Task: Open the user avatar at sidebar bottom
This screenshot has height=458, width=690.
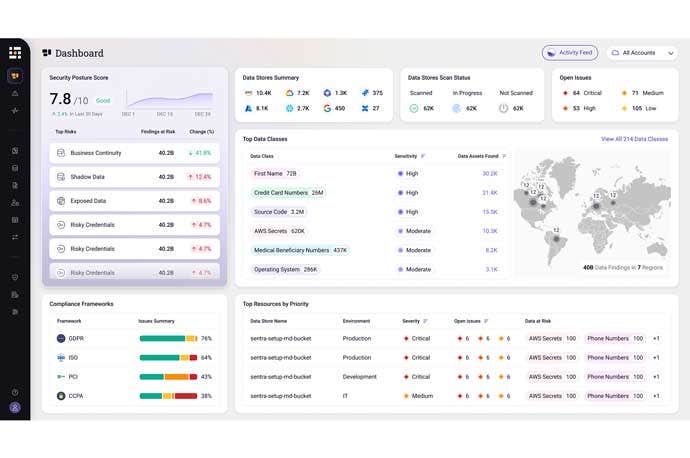Action: [15, 407]
